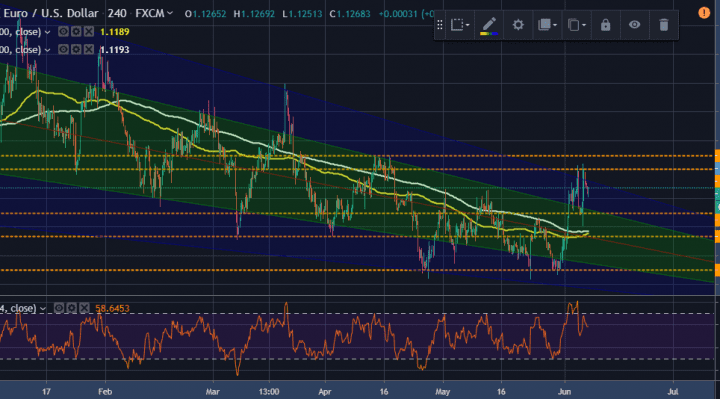
Task: Expand the Euro / U.S. Dollar FXCM dropdown chevron
Action: click(x=170, y=13)
